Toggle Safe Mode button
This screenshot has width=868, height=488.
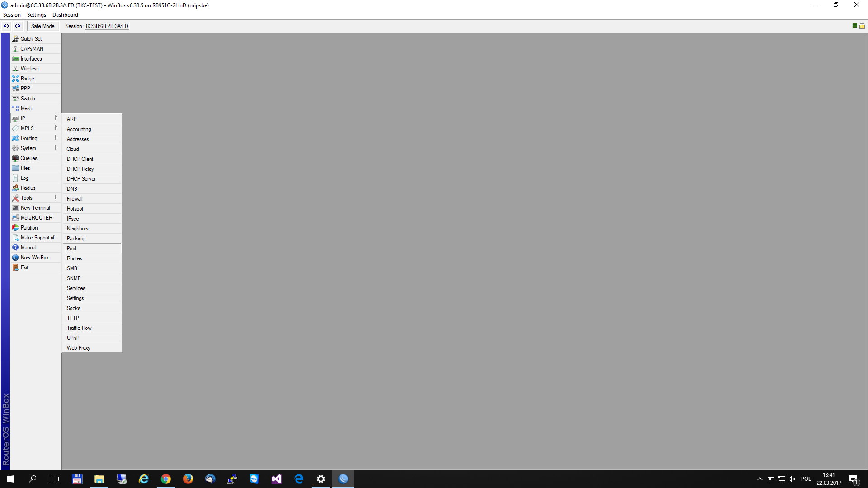[x=43, y=26]
